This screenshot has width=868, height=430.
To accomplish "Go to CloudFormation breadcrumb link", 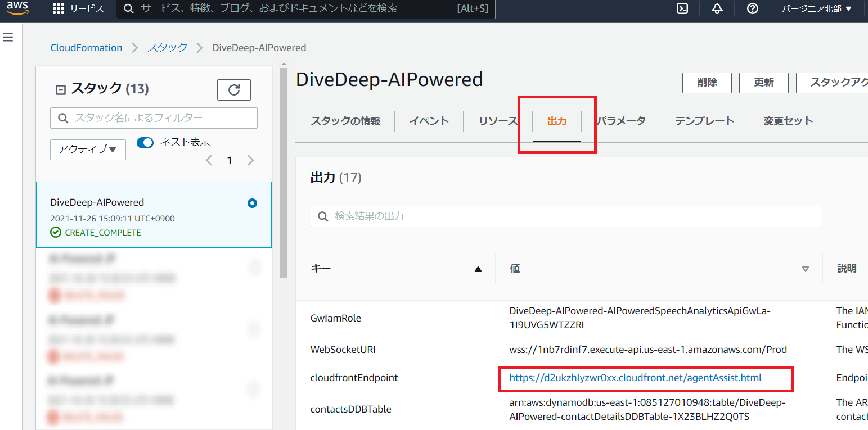I will (86, 48).
